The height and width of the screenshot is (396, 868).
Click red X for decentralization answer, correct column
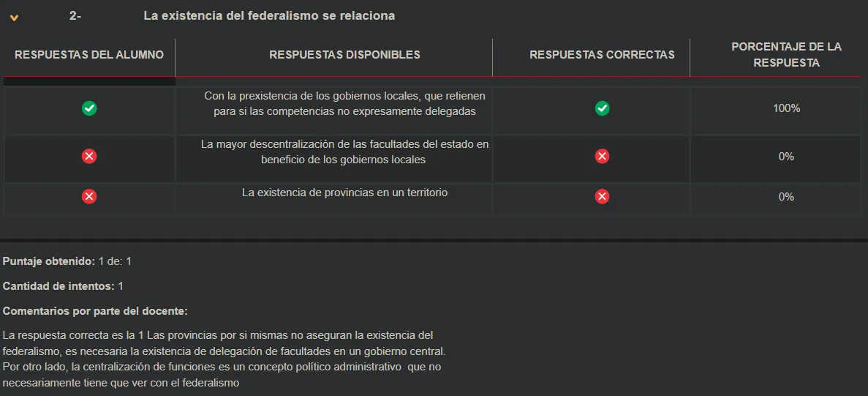(x=602, y=156)
